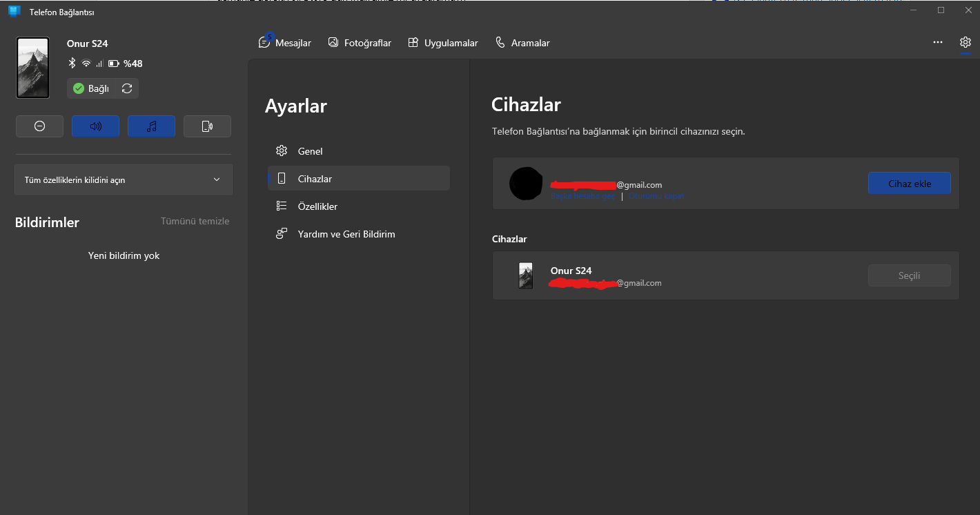The height and width of the screenshot is (515, 980).
Task: Click the Cihazlar subheading above the device list
Action: coord(509,239)
